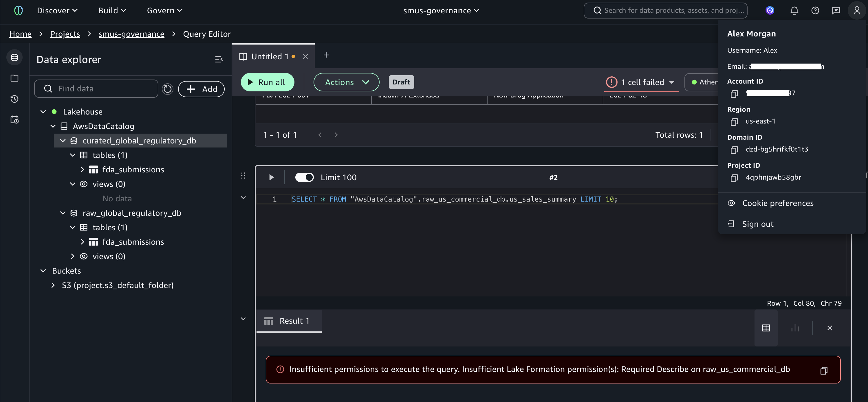The width and height of the screenshot is (868, 402).
Task: Collapse the AwsDataCatalog node
Action: pyautogui.click(x=53, y=126)
